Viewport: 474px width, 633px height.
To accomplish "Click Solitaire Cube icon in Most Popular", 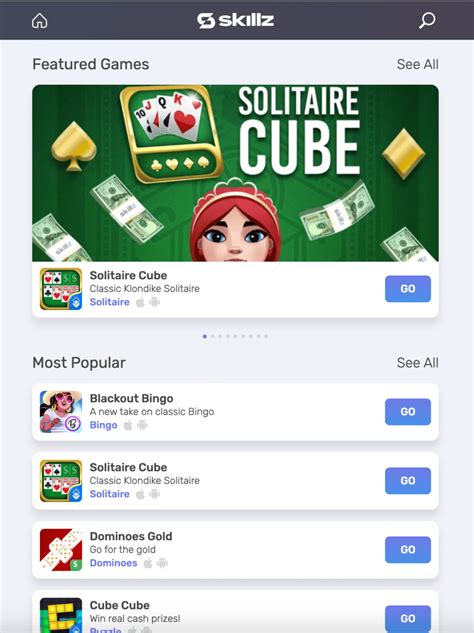I will 61,481.
